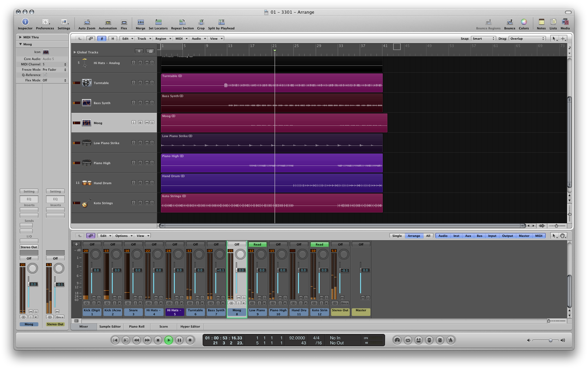Open the Flex Mode dropdown
Image resolution: width=588 pixels, height=369 pixels.
point(54,80)
